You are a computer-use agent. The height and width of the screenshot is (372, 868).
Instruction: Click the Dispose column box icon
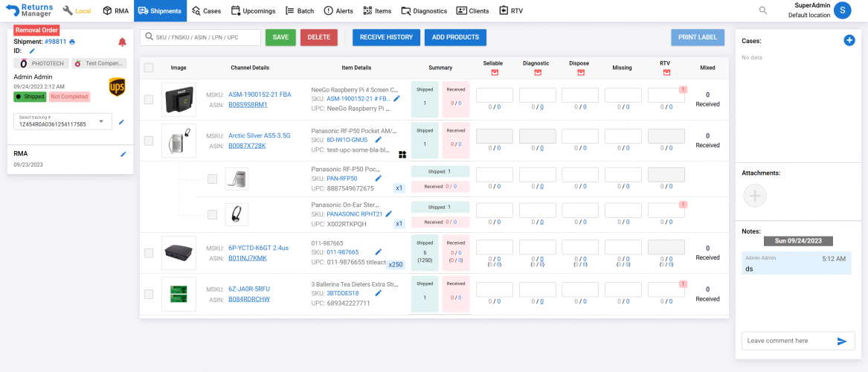point(580,72)
